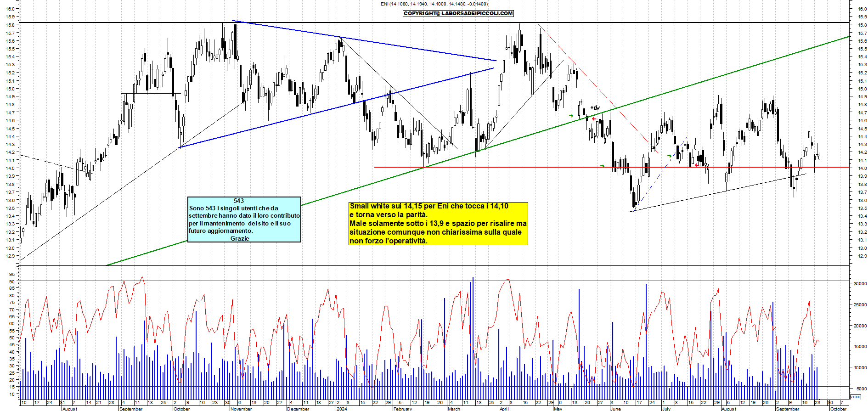Click the 50 oscillator axis value
Viewport: 868px width, 411px height.
[x=12, y=338]
